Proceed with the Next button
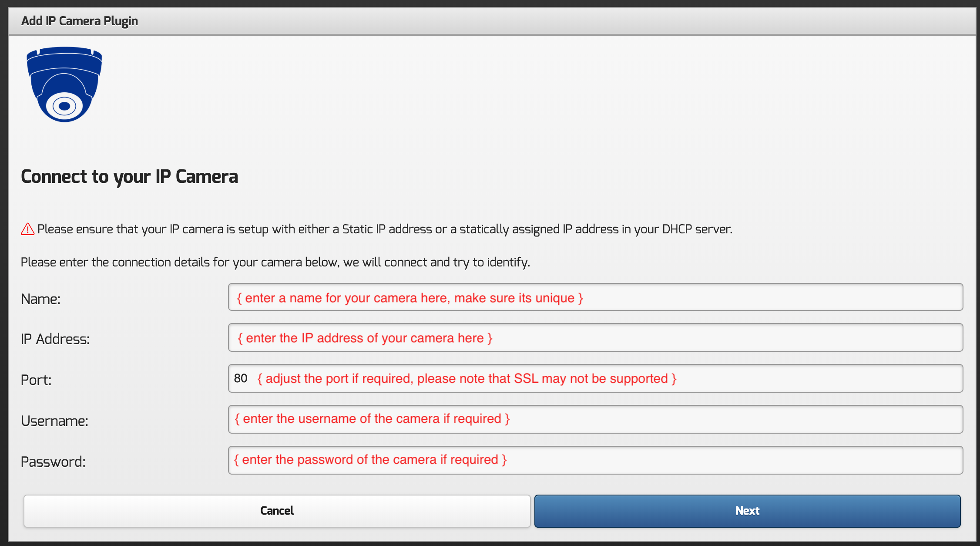The image size is (980, 546). tap(747, 511)
